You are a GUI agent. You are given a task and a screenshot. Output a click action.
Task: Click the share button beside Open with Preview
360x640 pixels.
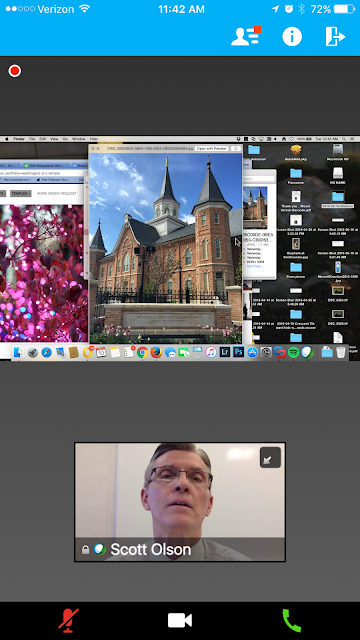236,149
